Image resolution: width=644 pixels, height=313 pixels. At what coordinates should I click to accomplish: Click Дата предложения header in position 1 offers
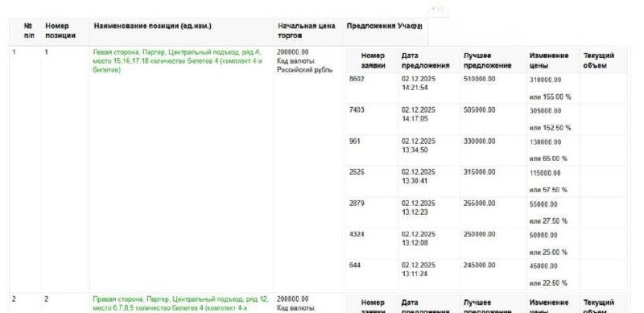click(426, 60)
